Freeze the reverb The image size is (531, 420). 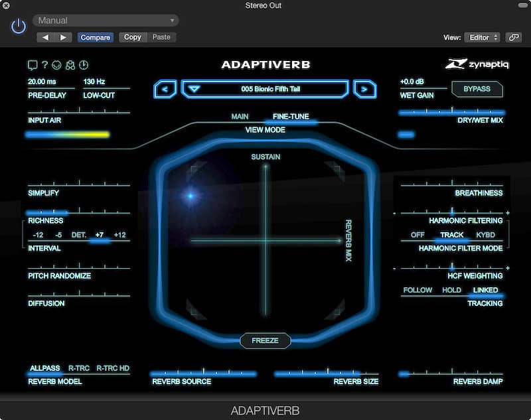(265, 340)
